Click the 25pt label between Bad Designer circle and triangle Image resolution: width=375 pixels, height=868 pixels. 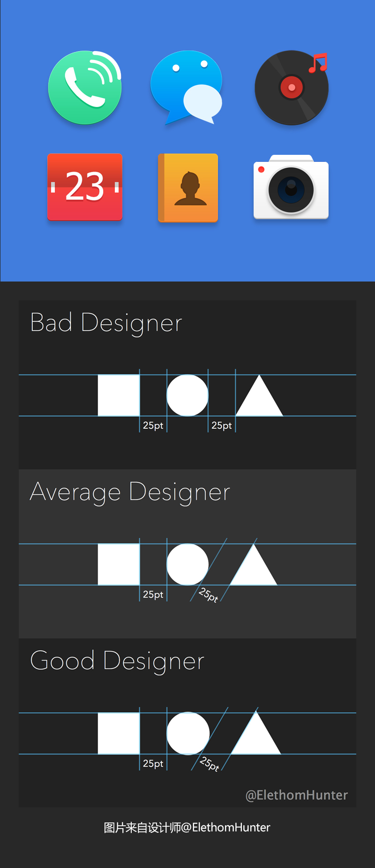(x=221, y=426)
